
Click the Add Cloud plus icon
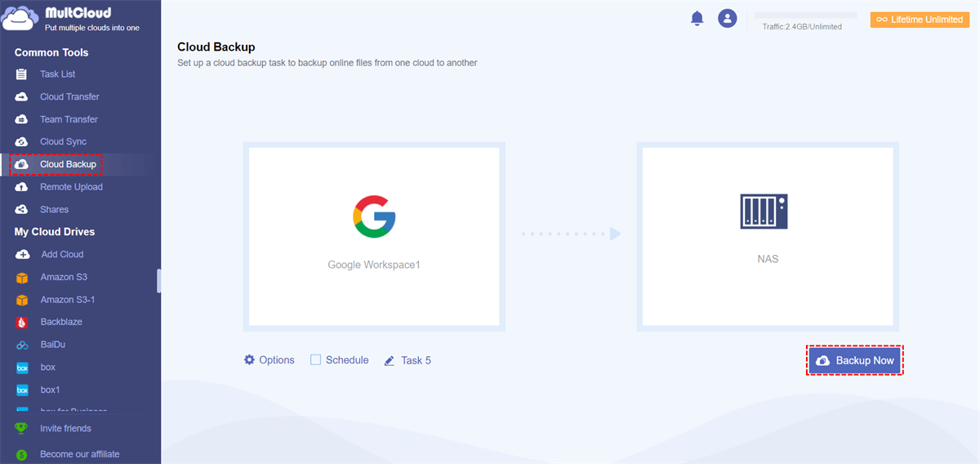tap(22, 254)
